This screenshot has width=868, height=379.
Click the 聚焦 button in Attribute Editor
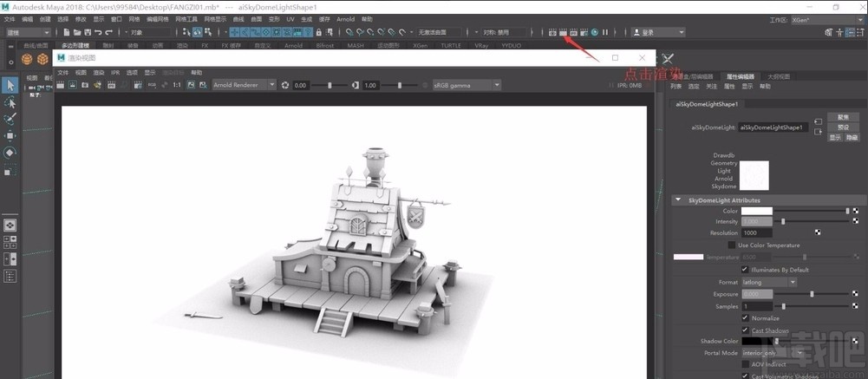[843, 117]
